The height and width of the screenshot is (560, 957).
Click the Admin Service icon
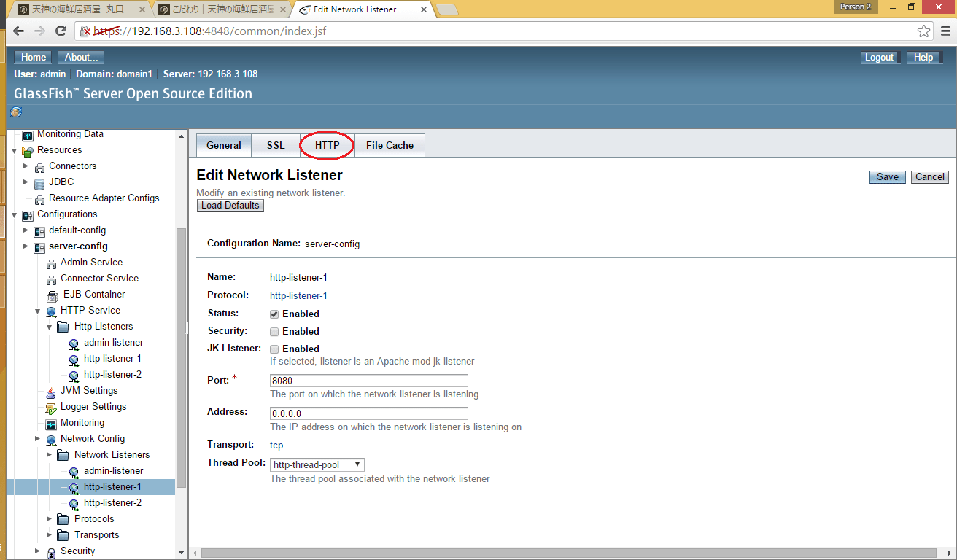coord(51,263)
